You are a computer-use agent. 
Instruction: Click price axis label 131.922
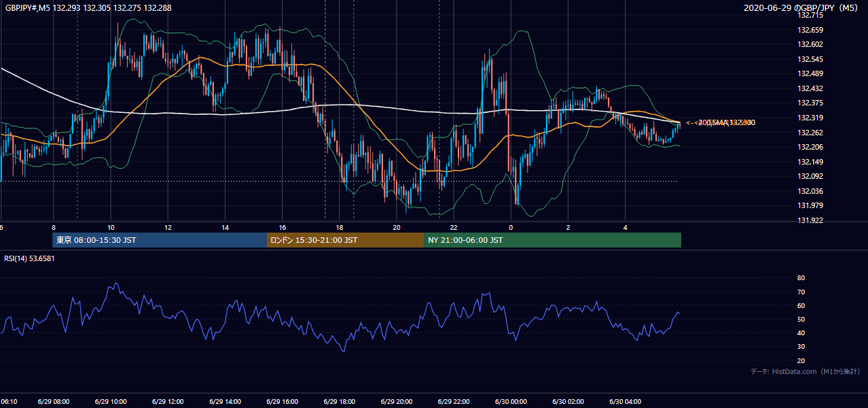[x=810, y=220]
